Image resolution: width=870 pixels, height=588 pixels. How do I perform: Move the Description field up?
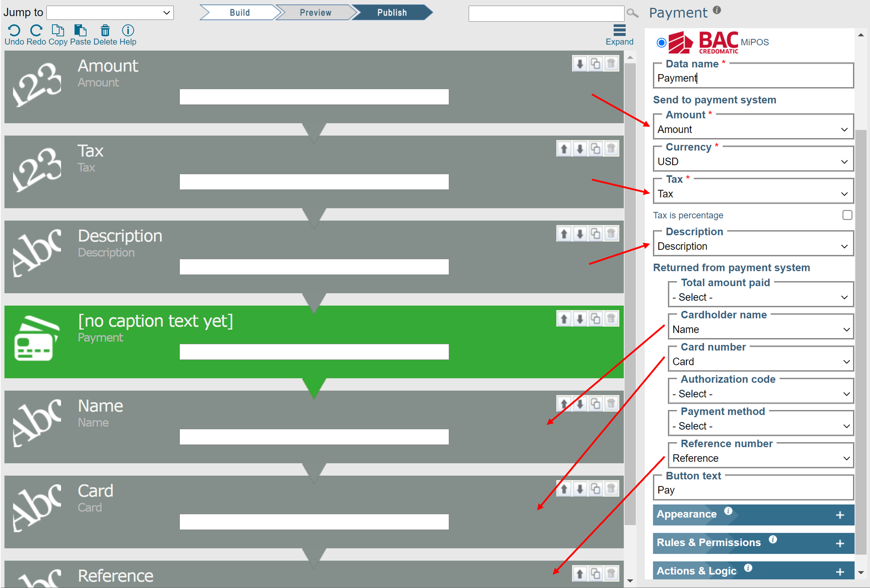pyautogui.click(x=564, y=234)
